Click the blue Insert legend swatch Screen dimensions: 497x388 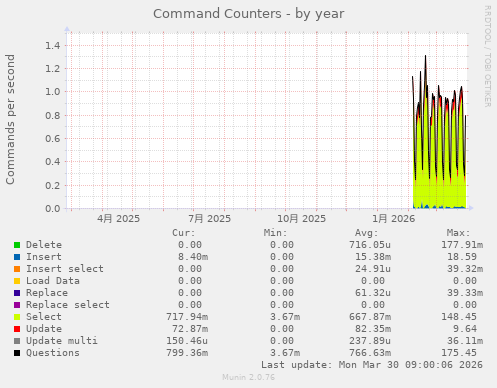17,257
